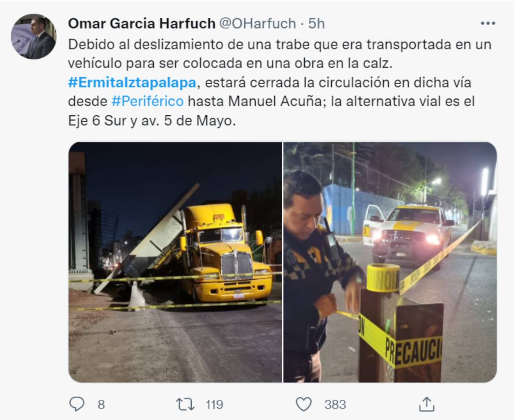530x420 pixels.
Task: Open the share tweet upload icon
Action: [426, 404]
